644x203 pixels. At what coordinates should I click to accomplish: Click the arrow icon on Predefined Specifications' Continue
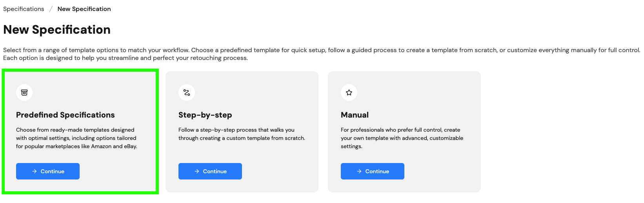pos(35,171)
